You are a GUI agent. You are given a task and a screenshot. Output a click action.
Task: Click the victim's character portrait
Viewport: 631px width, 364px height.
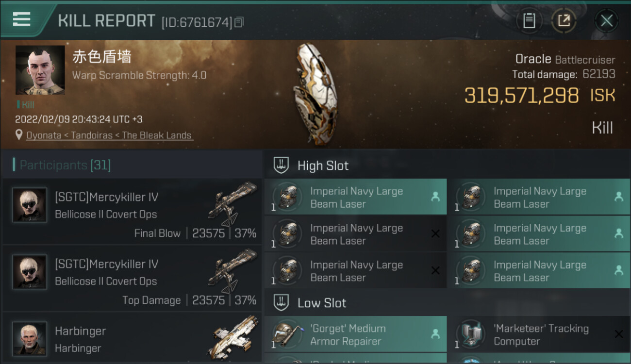[40, 70]
